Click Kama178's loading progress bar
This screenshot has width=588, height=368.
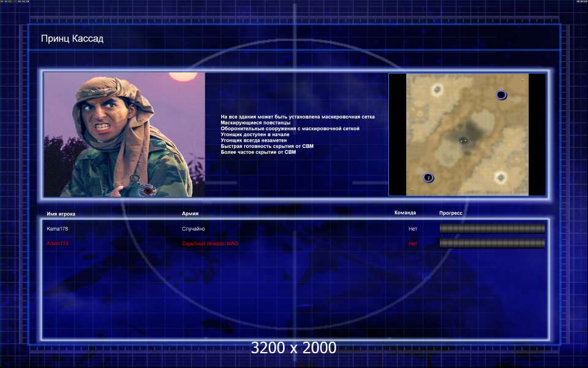point(492,229)
